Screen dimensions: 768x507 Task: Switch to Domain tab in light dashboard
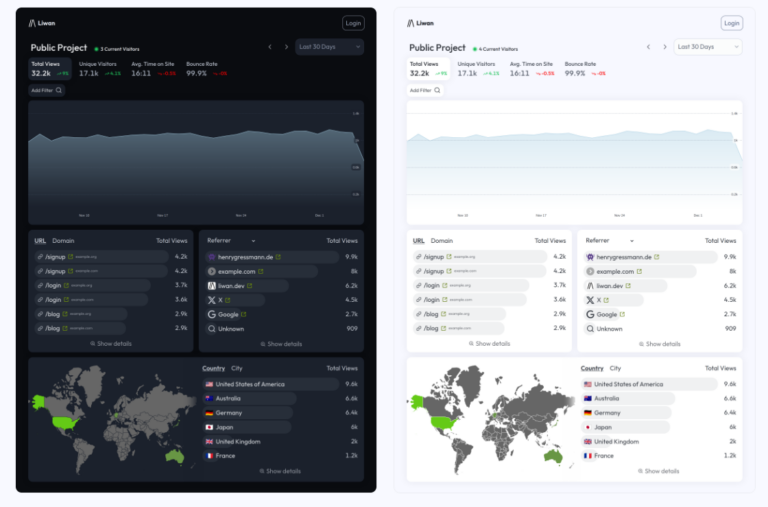click(442, 241)
